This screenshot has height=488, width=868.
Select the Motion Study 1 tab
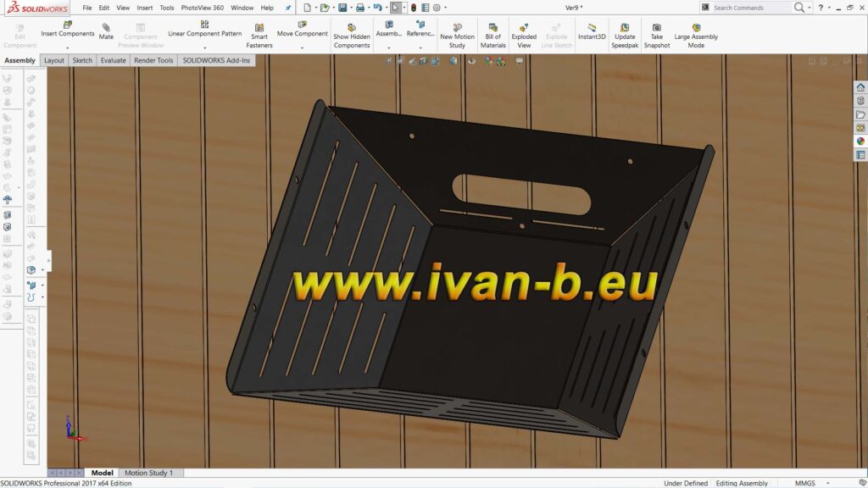pos(148,473)
